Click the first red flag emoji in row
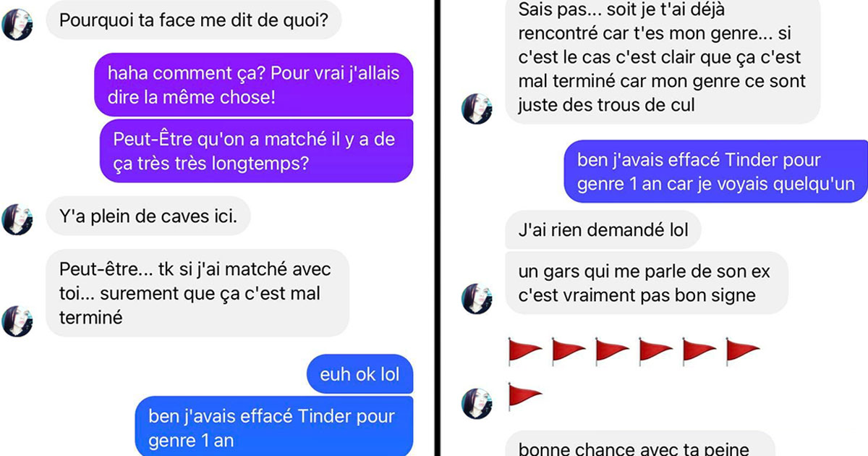 pos(524,350)
